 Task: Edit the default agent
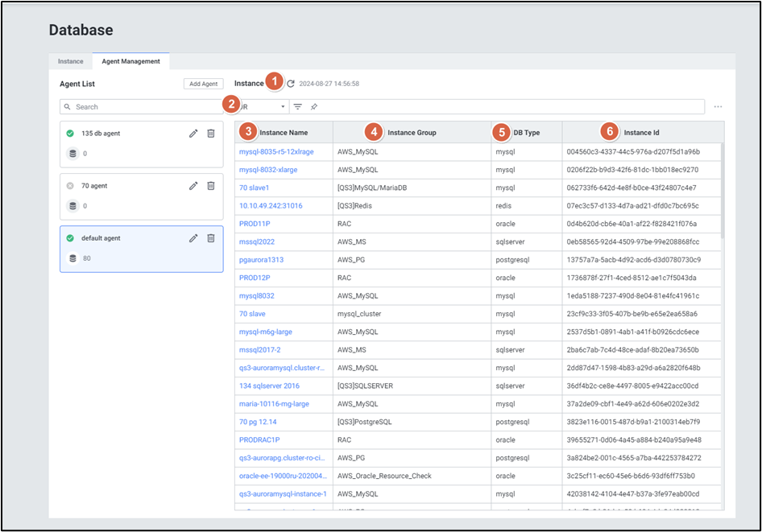[x=193, y=238]
